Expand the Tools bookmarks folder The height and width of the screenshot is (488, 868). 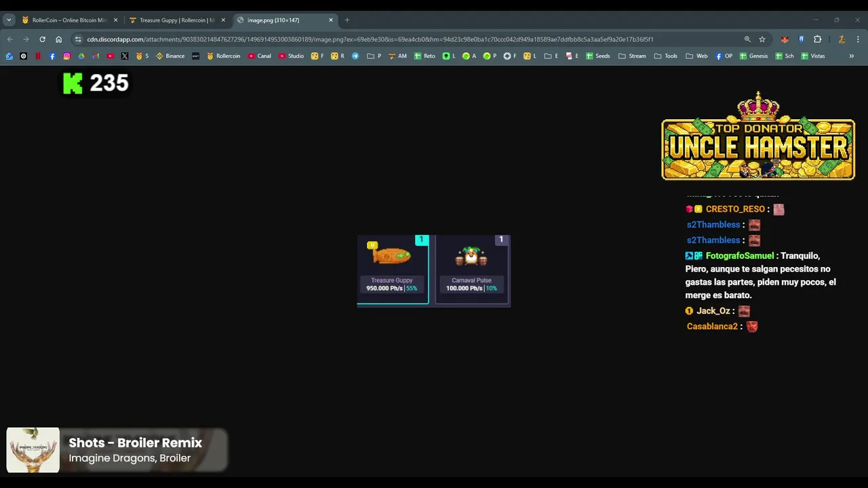665,56
